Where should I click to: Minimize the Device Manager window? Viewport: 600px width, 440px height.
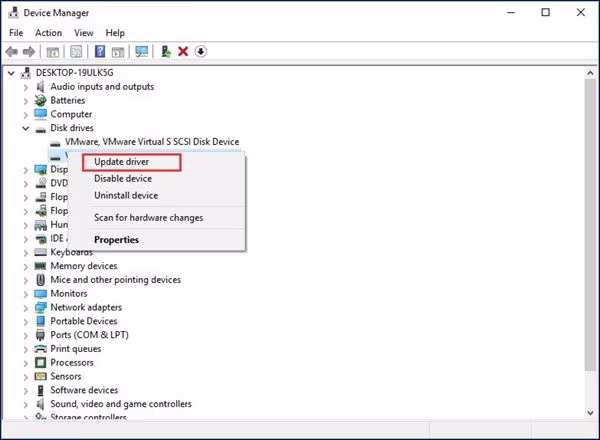(x=511, y=13)
